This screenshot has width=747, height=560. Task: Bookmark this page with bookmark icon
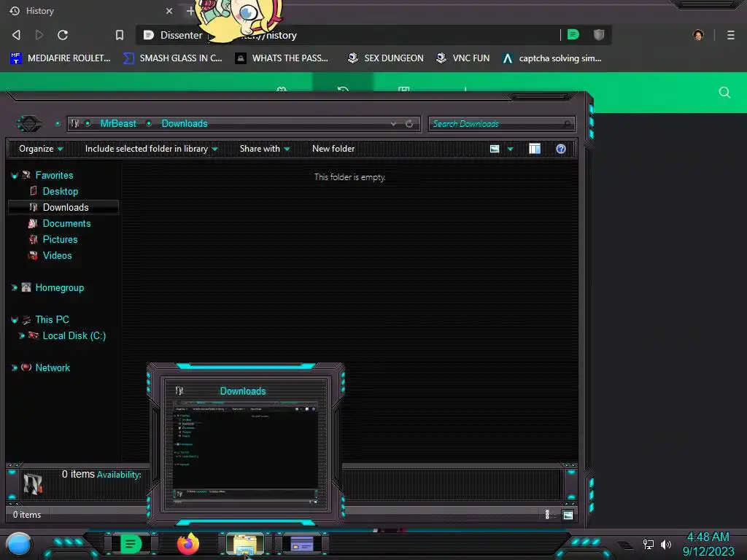click(x=119, y=35)
